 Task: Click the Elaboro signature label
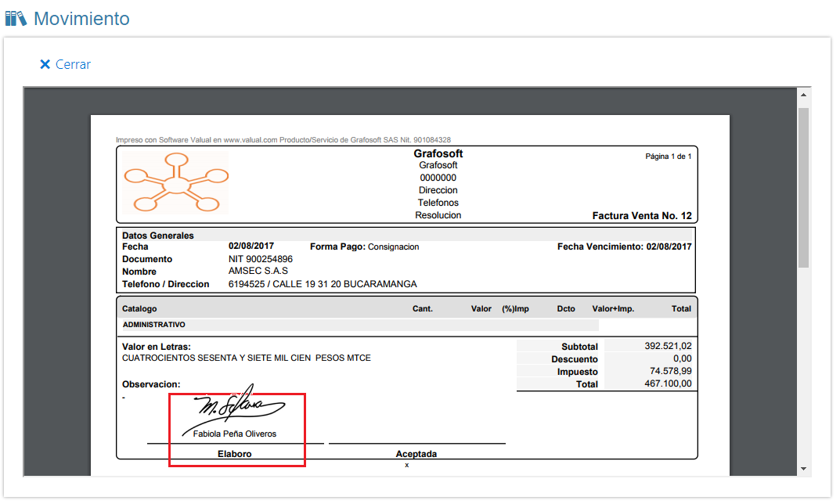coord(235,454)
